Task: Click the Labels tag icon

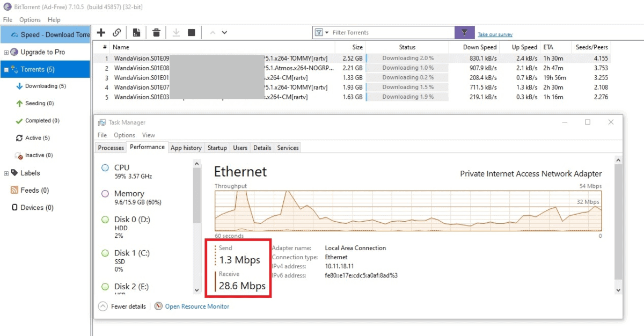Action: pos(14,173)
